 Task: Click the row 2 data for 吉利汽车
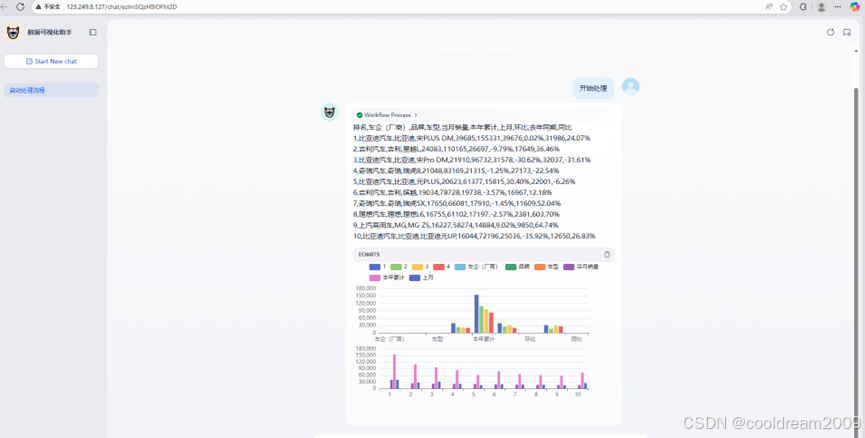[456, 149]
